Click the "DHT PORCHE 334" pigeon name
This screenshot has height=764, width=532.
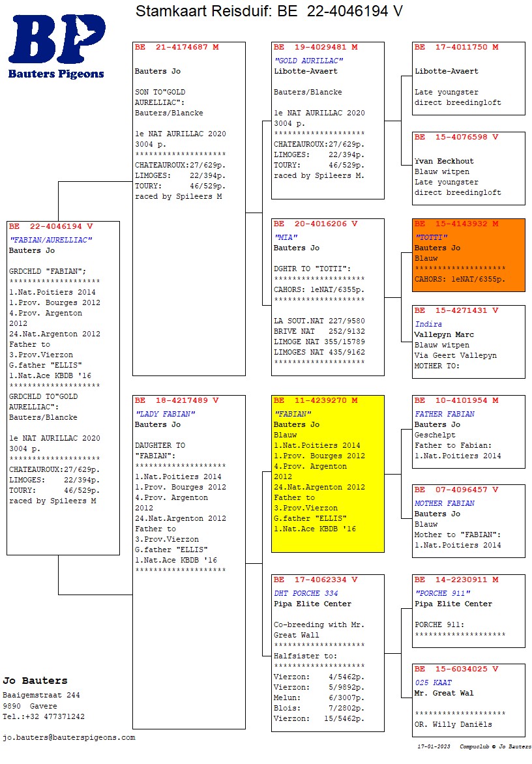[306, 593]
